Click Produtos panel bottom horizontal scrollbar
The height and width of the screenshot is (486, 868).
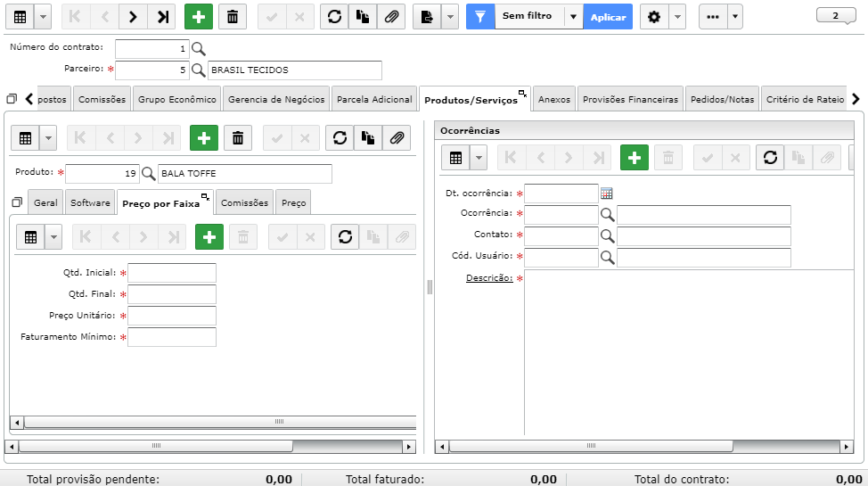tap(156, 446)
